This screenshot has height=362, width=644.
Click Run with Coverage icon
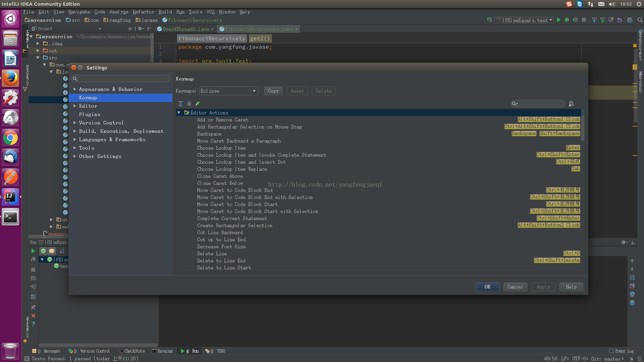[x=576, y=20]
